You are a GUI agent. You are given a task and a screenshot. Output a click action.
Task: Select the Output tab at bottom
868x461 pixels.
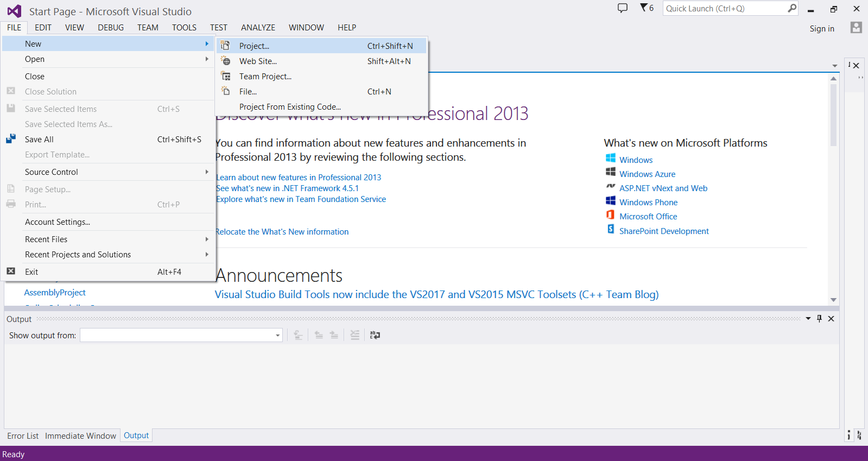tap(136, 435)
